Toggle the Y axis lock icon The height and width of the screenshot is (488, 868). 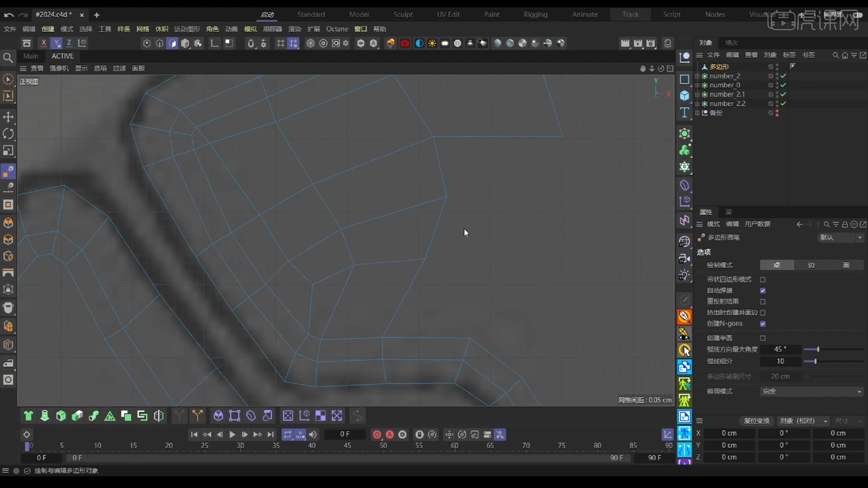[57, 43]
